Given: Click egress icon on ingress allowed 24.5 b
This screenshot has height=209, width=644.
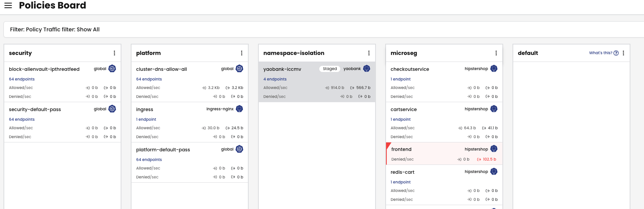Looking at the screenshot, I should [228, 128].
